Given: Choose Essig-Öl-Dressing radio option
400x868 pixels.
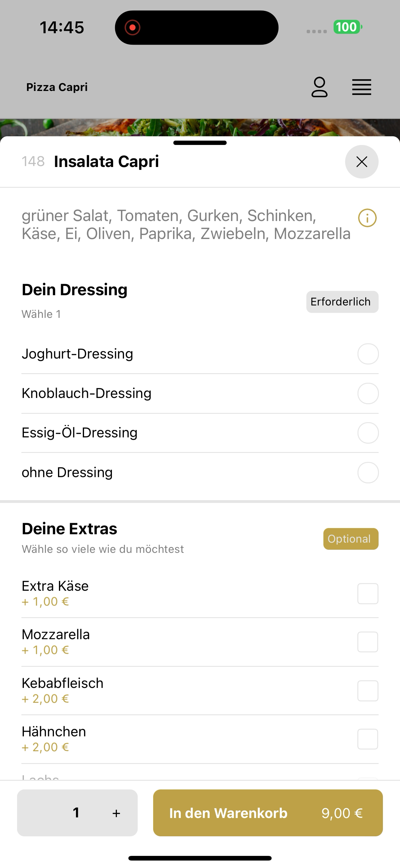Looking at the screenshot, I should [368, 433].
